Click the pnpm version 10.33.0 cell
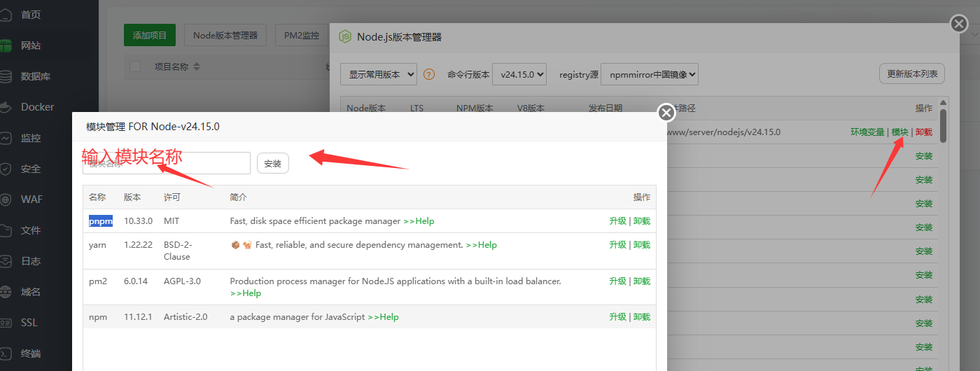 [x=138, y=221]
